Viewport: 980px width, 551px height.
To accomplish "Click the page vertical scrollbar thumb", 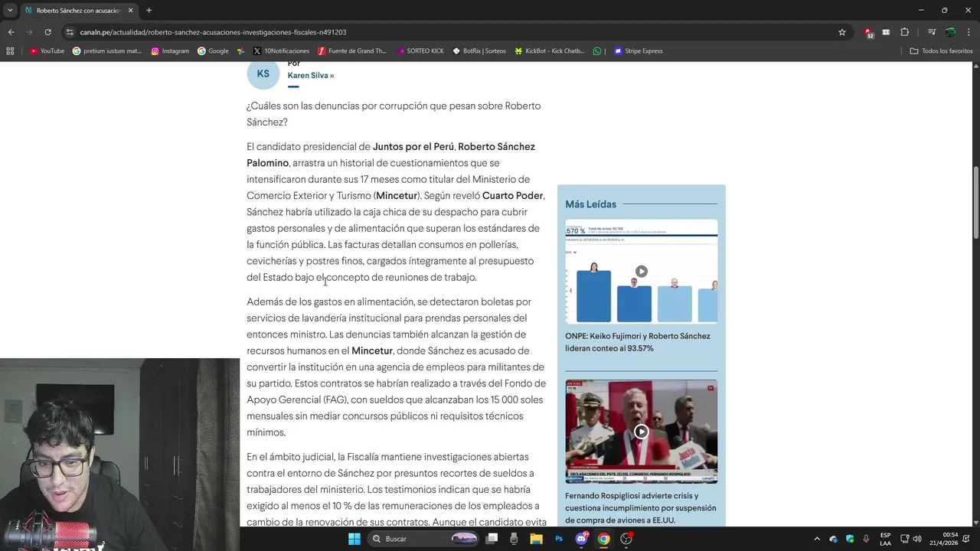I will [x=975, y=202].
